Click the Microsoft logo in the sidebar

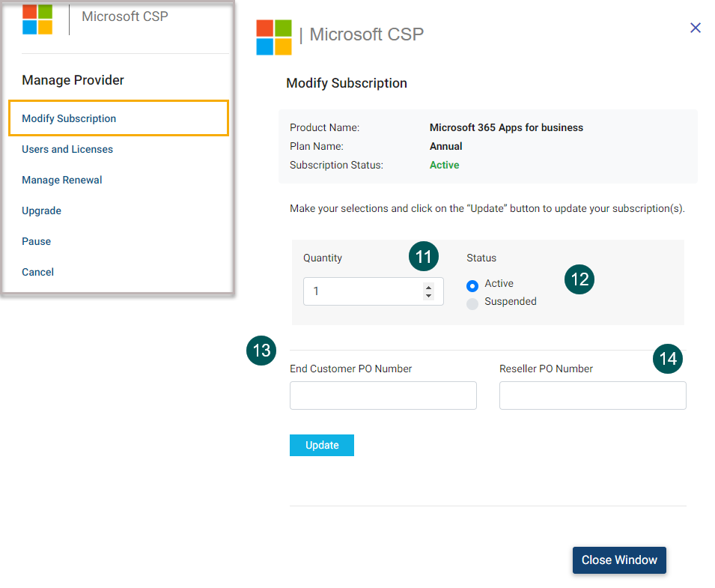pyautogui.click(x=37, y=19)
